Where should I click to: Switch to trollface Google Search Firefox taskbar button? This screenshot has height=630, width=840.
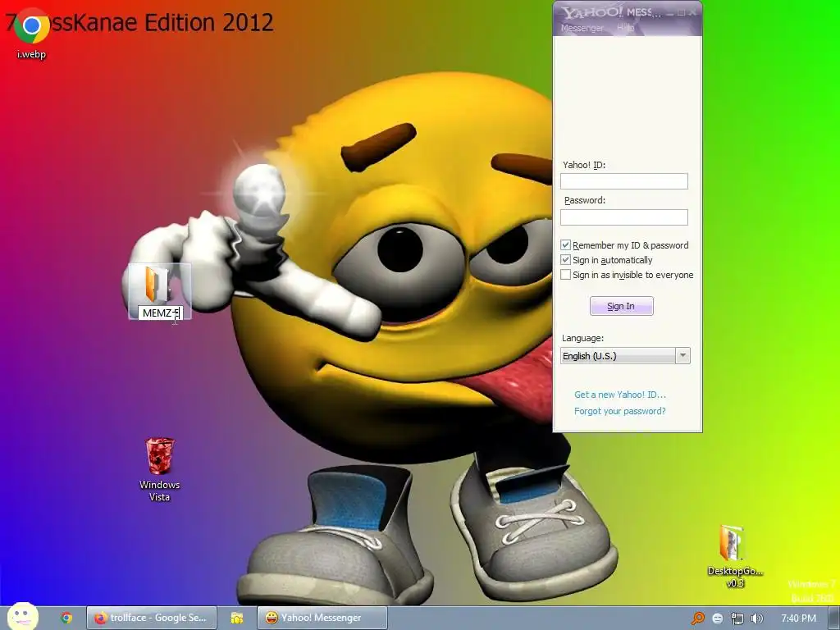click(x=152, y=618)
